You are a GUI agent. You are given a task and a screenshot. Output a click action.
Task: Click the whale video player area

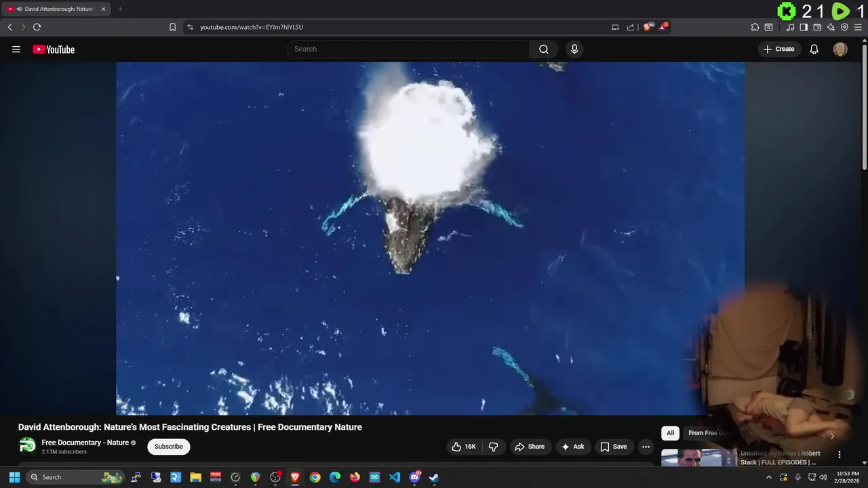tap(430, 239)
